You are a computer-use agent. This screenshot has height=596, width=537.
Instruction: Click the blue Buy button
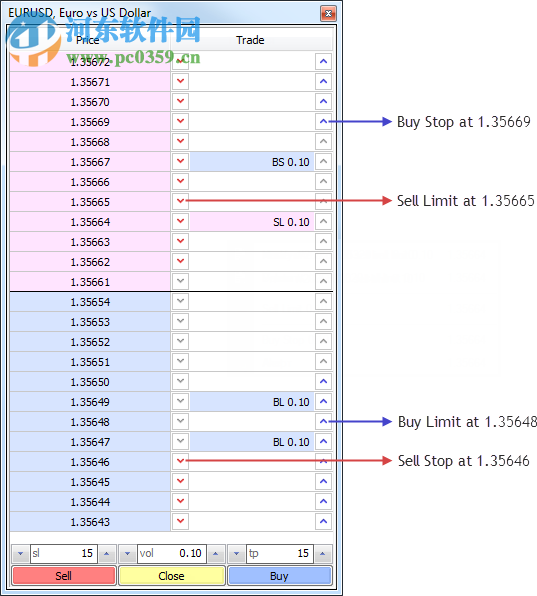pos(280,576)
